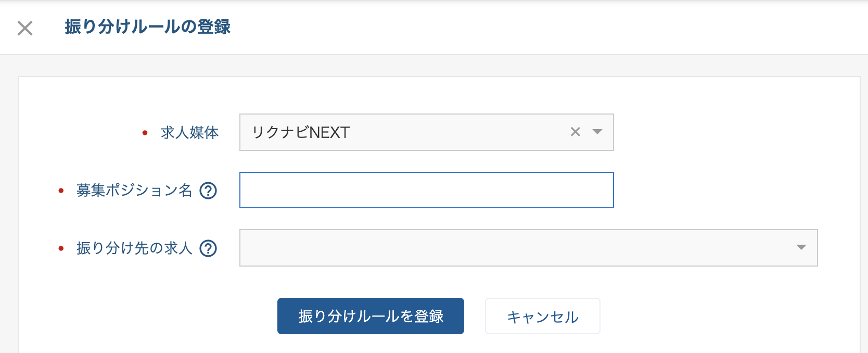Focus the 募集ポジション名 text field
This screenshot has width=868, height=353.
click(426, 190)
